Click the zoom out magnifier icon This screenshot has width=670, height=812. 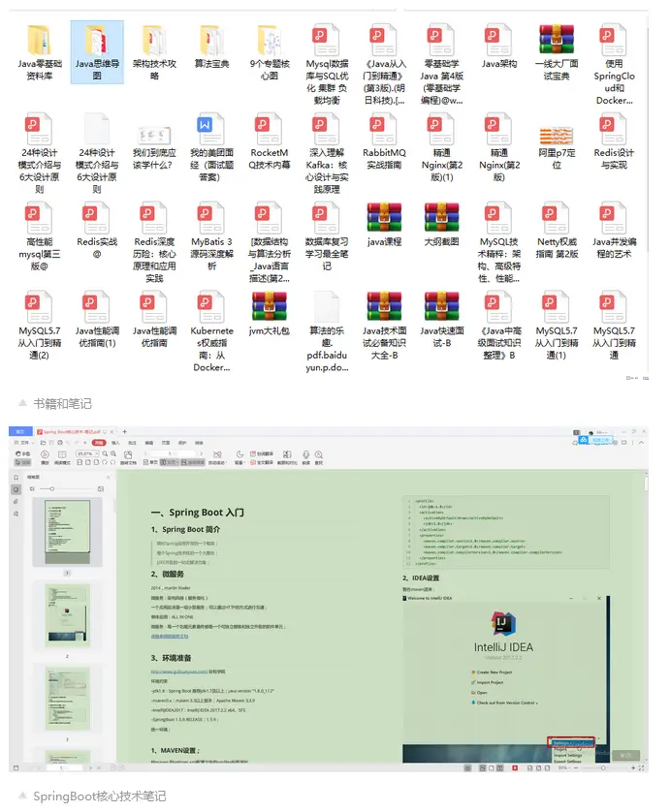click(x=105, y=453)
